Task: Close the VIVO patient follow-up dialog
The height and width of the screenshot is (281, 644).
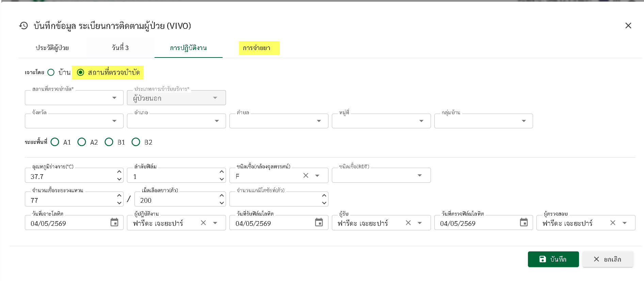Action: [x=628, y=26]
